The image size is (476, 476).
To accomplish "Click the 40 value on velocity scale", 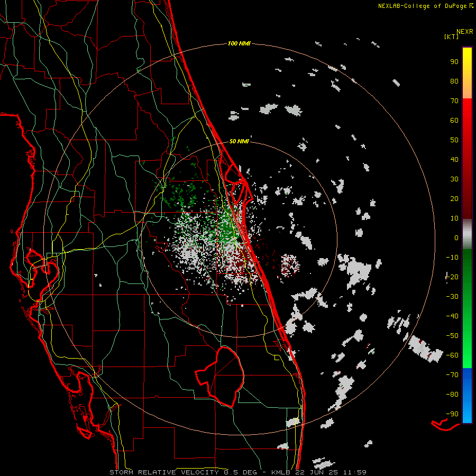I will [454, 159].
